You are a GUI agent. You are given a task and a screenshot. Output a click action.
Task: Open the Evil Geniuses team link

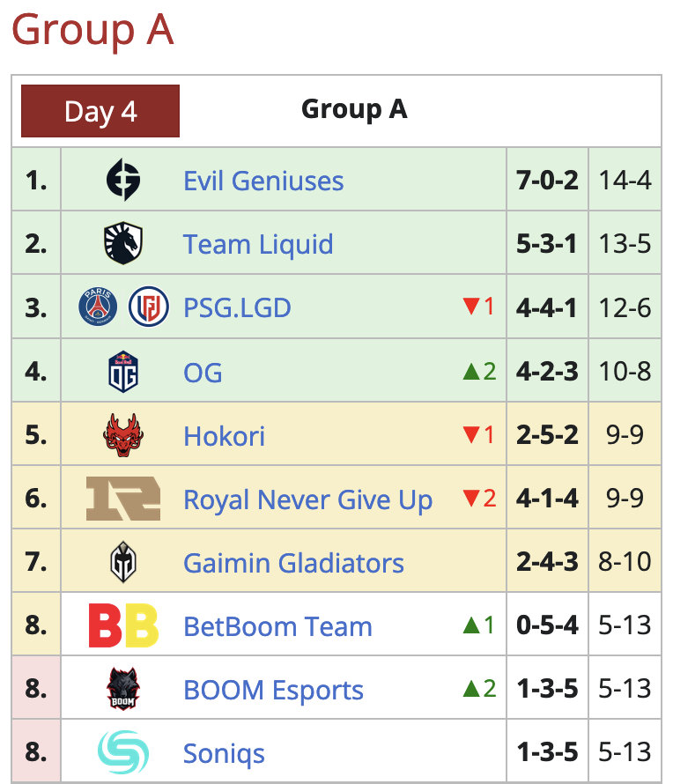[263, 181]
